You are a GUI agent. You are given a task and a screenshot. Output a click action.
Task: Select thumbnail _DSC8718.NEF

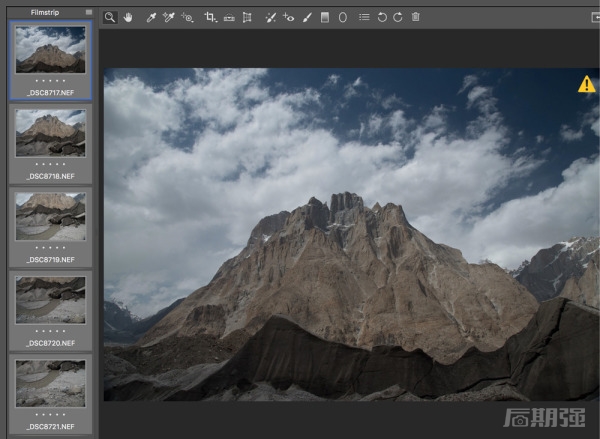point(51,133)
